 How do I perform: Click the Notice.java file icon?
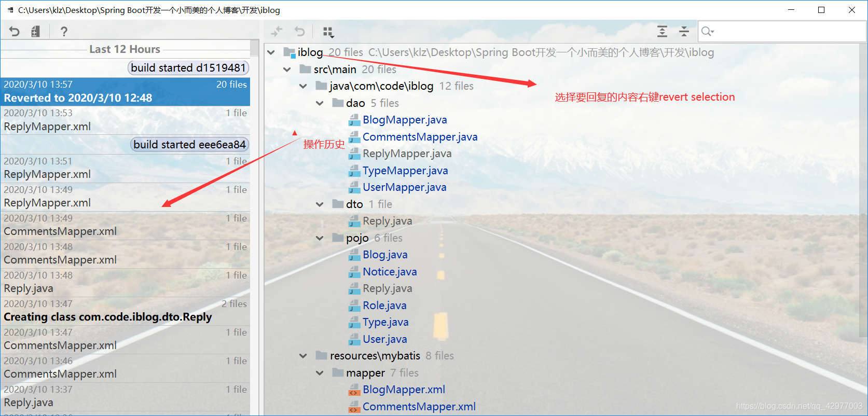pos(354,272)
